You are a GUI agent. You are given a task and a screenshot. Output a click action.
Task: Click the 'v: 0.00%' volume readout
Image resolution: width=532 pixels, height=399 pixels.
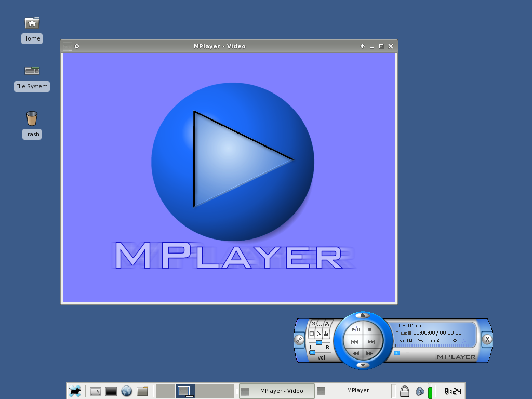[411, 340]
